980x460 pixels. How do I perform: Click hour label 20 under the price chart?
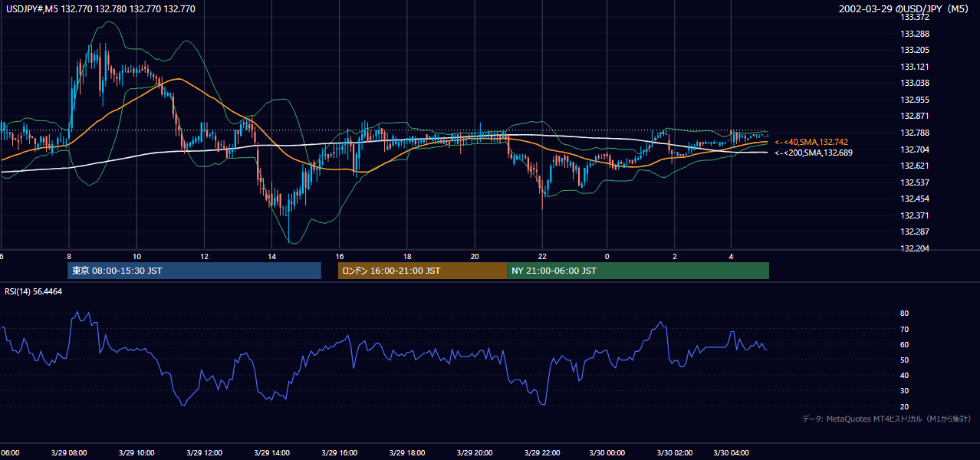tap(475, 256)
